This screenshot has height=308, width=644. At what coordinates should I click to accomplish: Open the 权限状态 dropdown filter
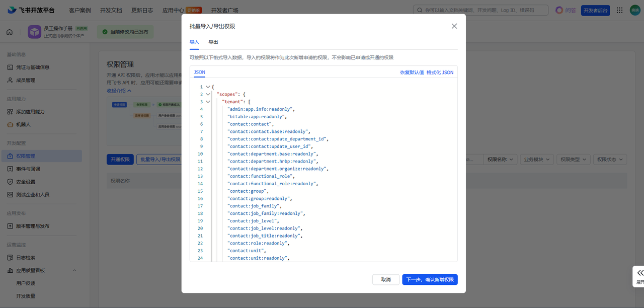610,160
